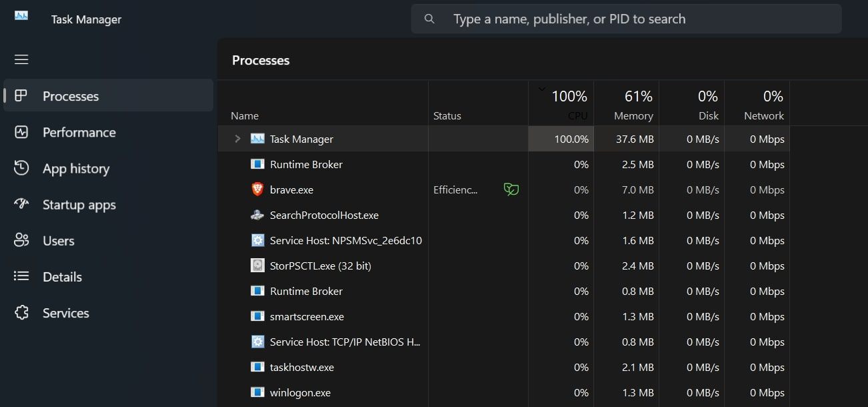Expand the Task Manager process group

[x=237, y=139]
